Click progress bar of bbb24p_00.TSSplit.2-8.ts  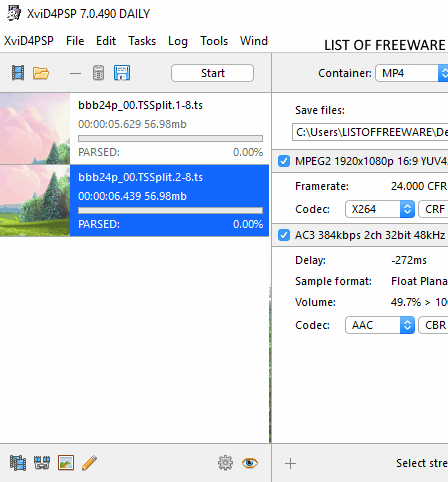click(170, 210)
